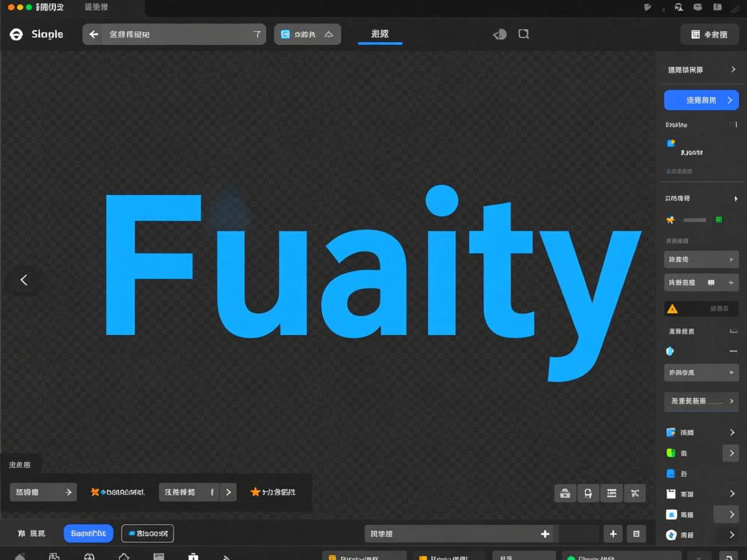Select the underlined tab in the top toolbar

click(x=380, y=34)
